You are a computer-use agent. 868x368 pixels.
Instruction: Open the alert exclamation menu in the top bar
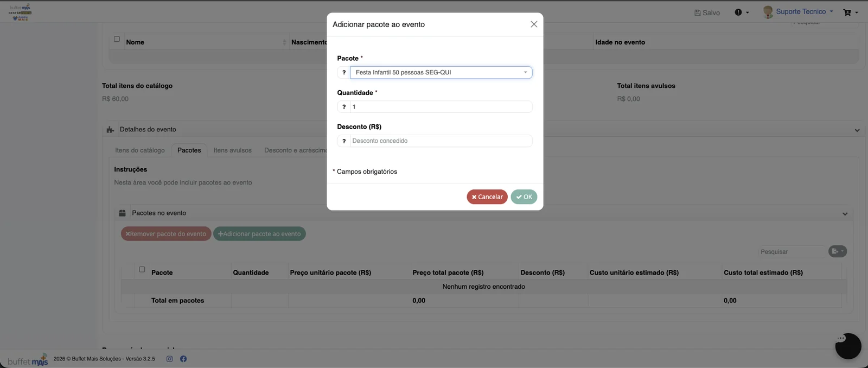pyautogui.click(x=741, y=12)
